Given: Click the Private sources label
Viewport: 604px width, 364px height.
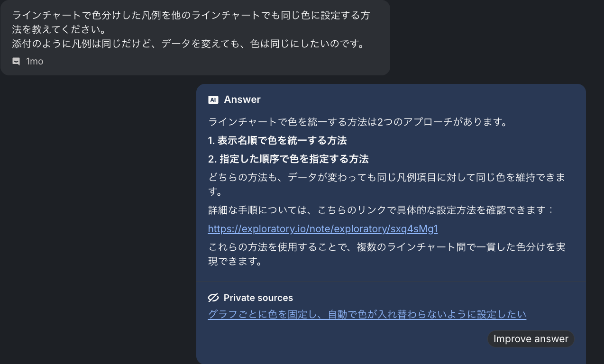Looking at the screenshot, I should (258, 298).
